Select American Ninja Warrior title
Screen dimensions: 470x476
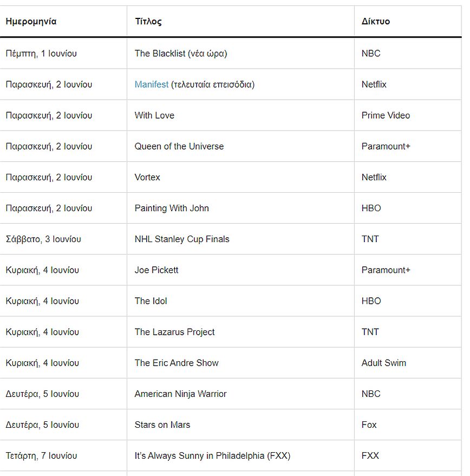click(181, 394)
